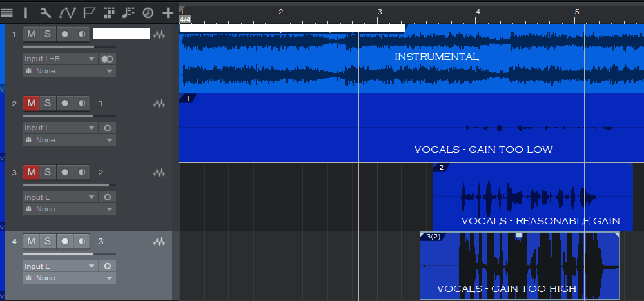Toggle mono channel mode on track 3
Image resolution: width=644 pixels, height=301 pixels.
[x=107, y=197]
